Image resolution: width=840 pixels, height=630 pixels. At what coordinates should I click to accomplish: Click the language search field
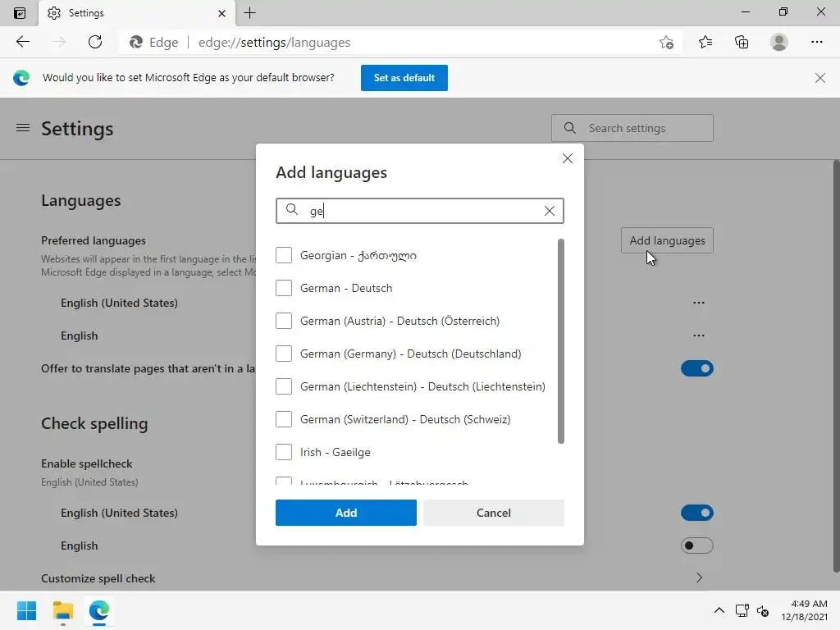pyautogui.click(x=419, y=211)
